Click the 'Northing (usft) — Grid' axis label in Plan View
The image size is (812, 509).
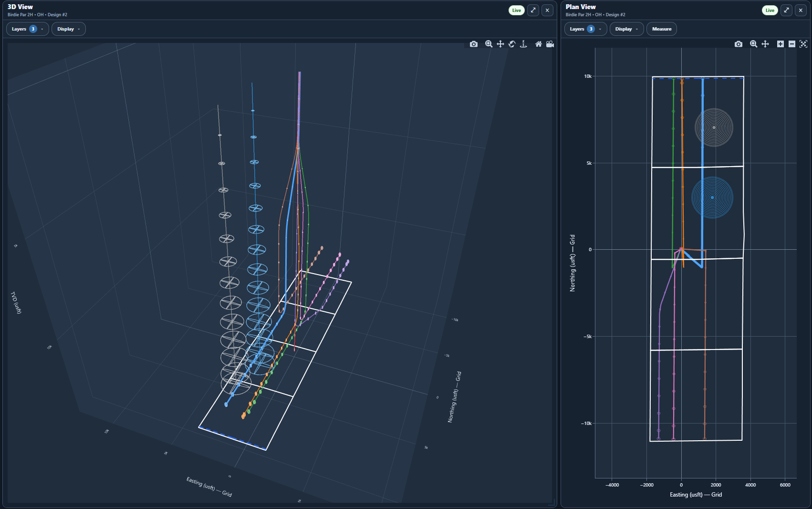click(x=573, y=263)
